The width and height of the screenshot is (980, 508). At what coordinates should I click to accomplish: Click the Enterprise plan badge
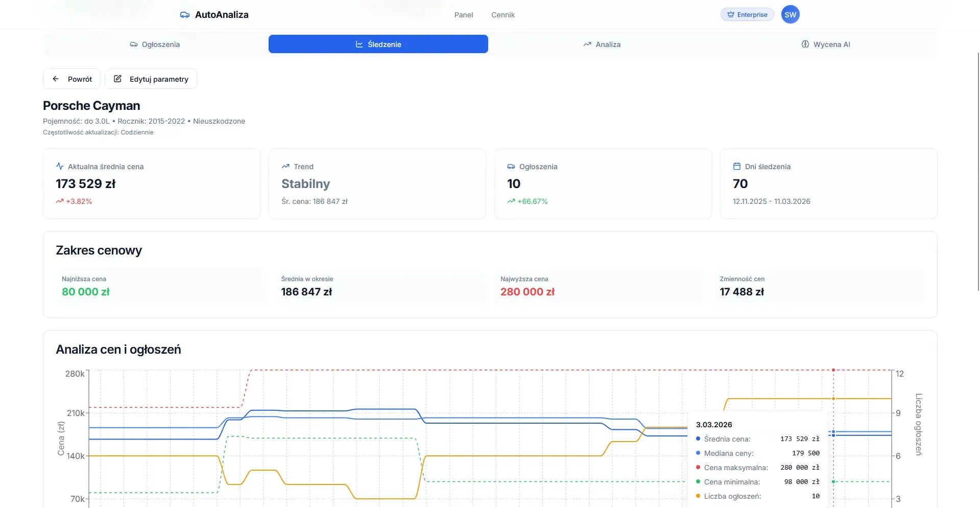(747, 15)
